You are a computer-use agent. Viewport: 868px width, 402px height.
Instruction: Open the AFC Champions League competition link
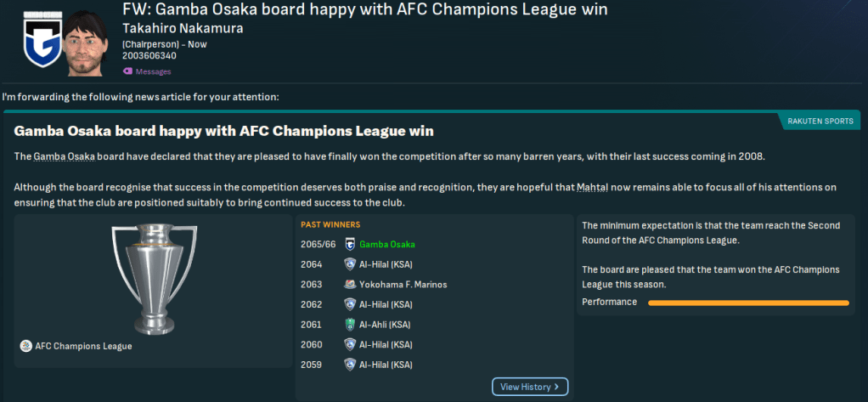click(83, 346)
